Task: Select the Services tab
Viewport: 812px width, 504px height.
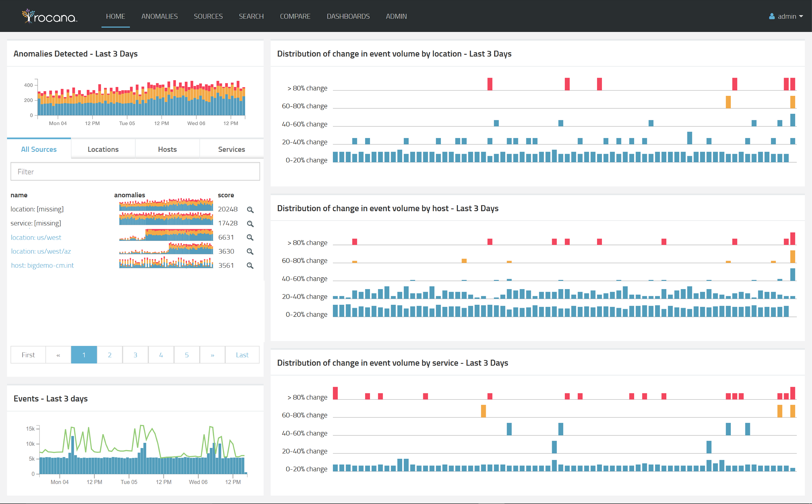Action: [x=231, y=149]
